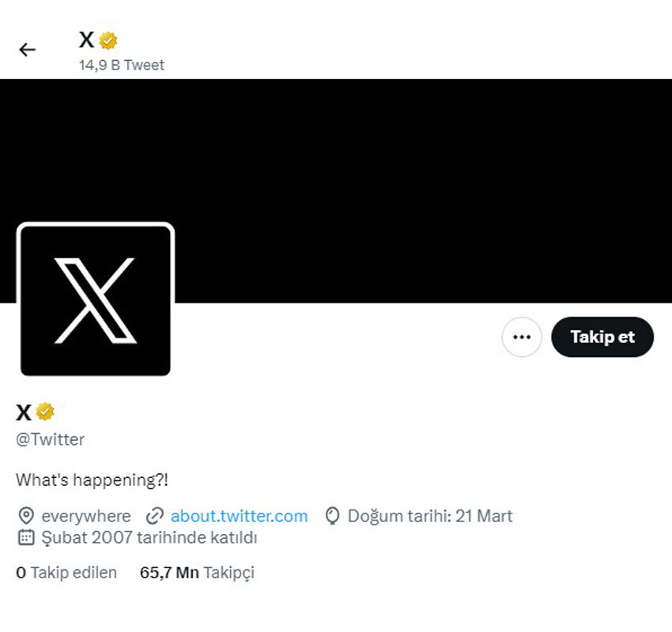Click the @Twitter handle text
Screen dimensions: 672x632
coord(51,440)
